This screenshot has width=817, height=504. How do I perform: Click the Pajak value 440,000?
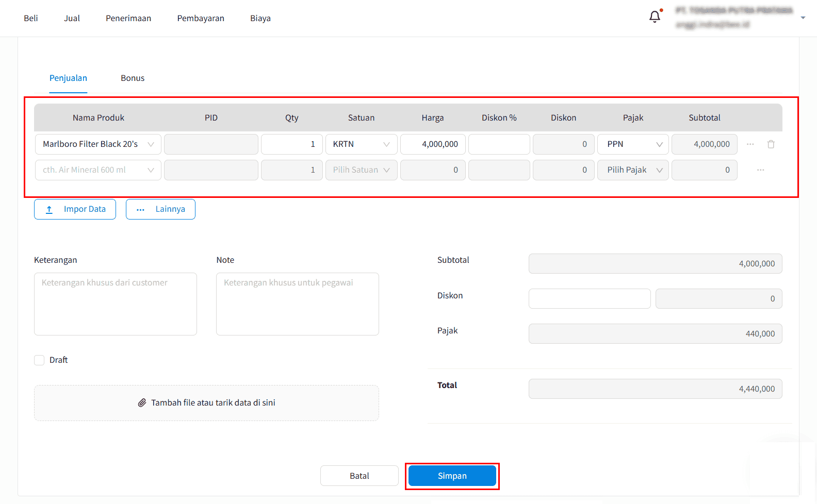(x=655, y=334)
